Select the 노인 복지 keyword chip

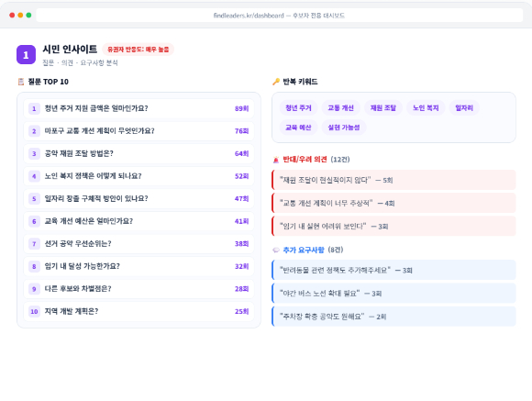click(x=426, y=108)
